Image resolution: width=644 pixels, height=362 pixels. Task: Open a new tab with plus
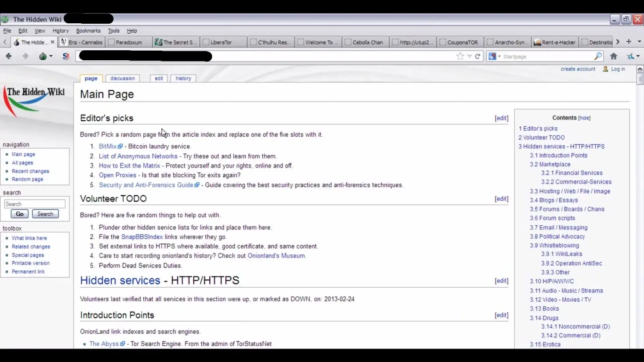(x=629, y=41)
